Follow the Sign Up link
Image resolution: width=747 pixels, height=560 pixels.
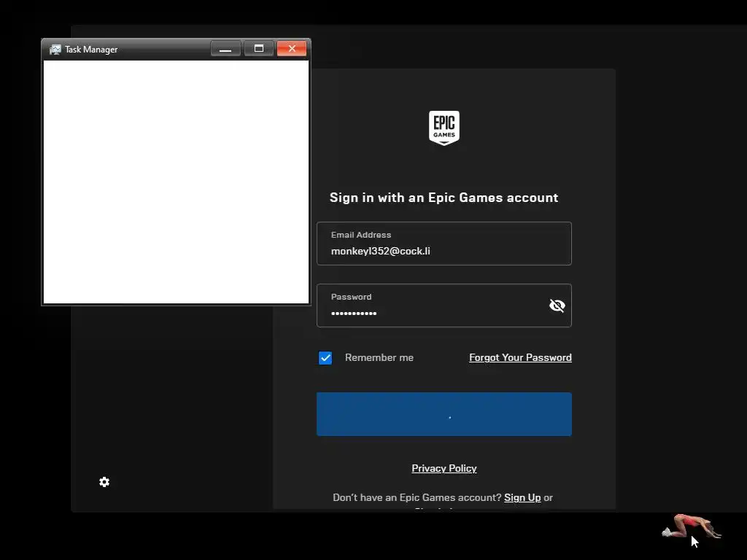click(522, 497)
